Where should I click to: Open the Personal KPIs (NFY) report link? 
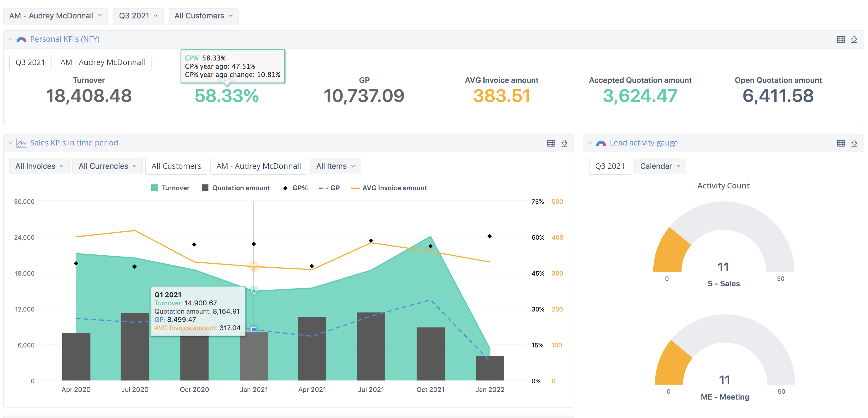click(x=65, y=39)
